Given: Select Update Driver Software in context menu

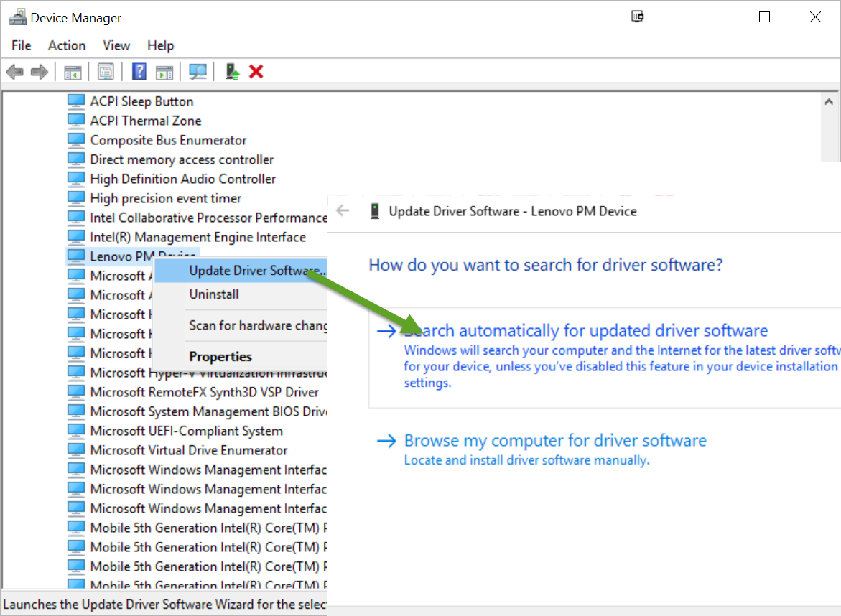Looking at the screenshot, I should [255, 271].
